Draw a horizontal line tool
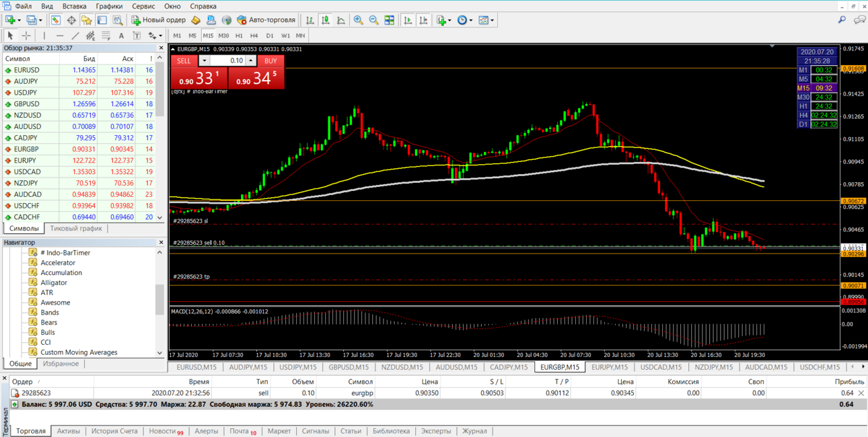 60,36
